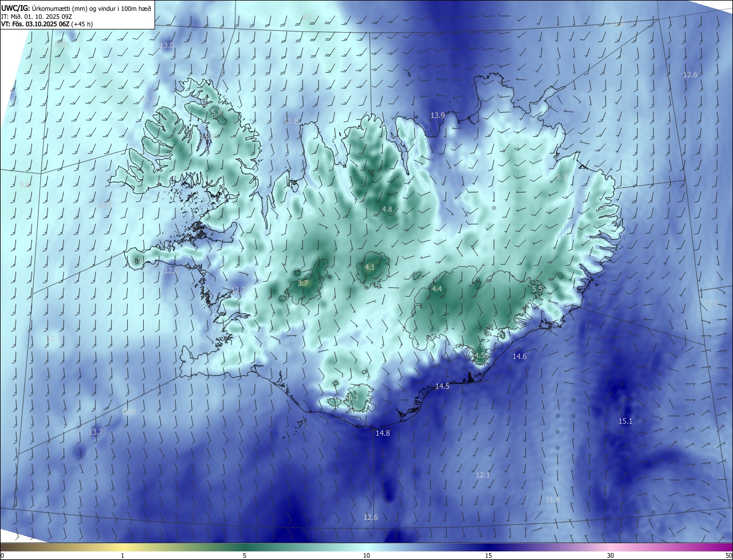Select the 11.4 value in the southern ocean
This screenshot has height=560, width=733.
[553, 500]
